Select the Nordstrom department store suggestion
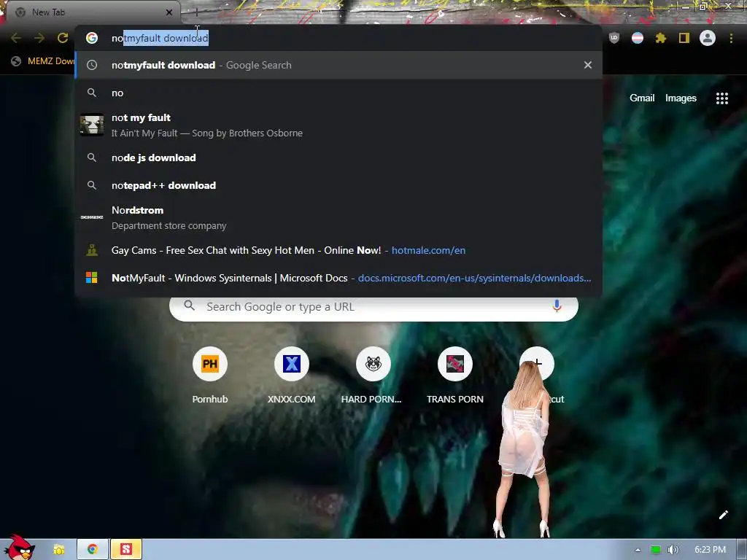 tap(338, 217)
